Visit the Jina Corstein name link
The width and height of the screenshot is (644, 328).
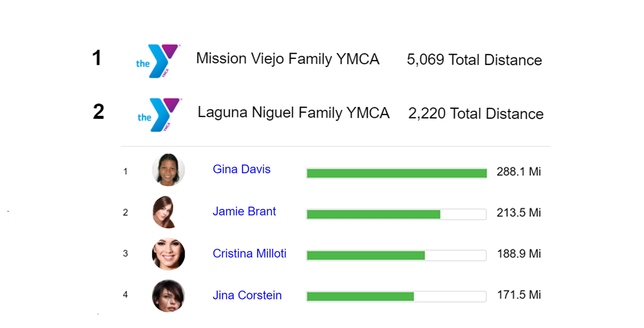[247, 295]
